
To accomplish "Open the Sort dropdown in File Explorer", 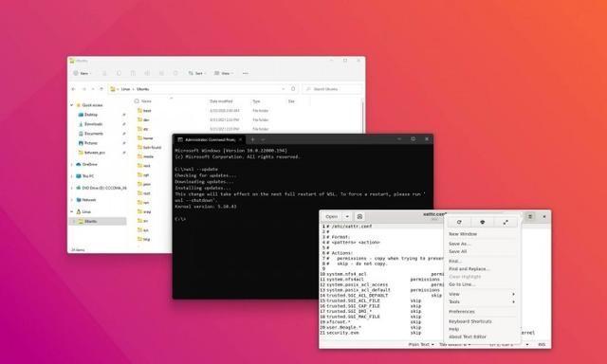I will 197,73.
